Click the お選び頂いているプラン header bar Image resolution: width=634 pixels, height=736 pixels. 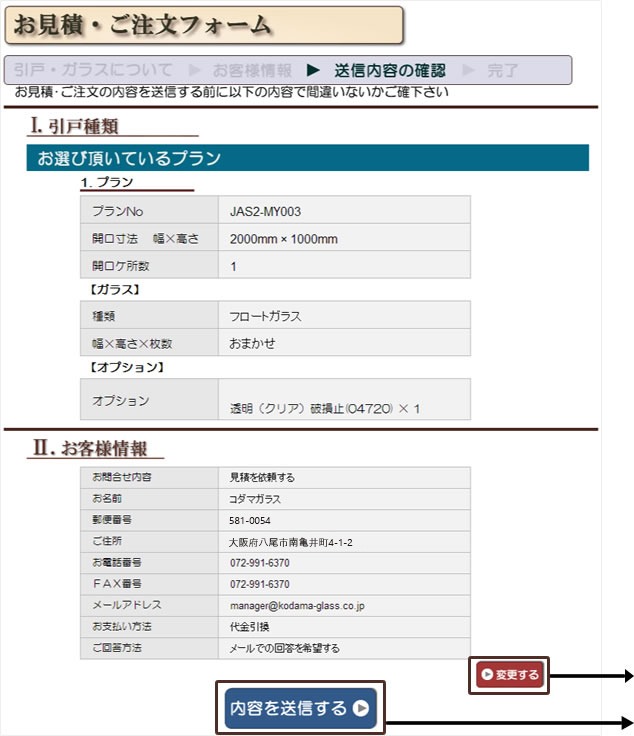tap(307, 158)
